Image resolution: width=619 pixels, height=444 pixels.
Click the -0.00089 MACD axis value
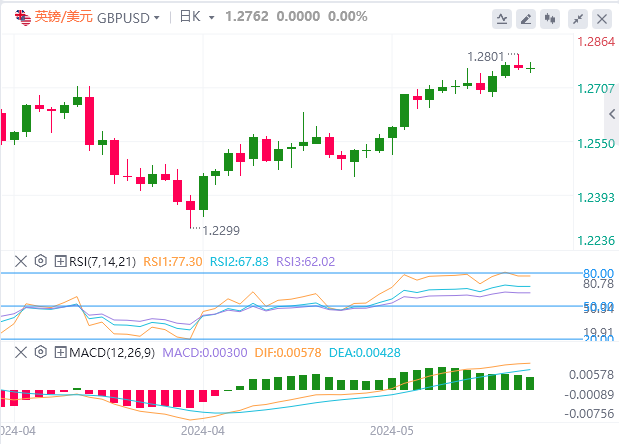(x=589, y=394)
